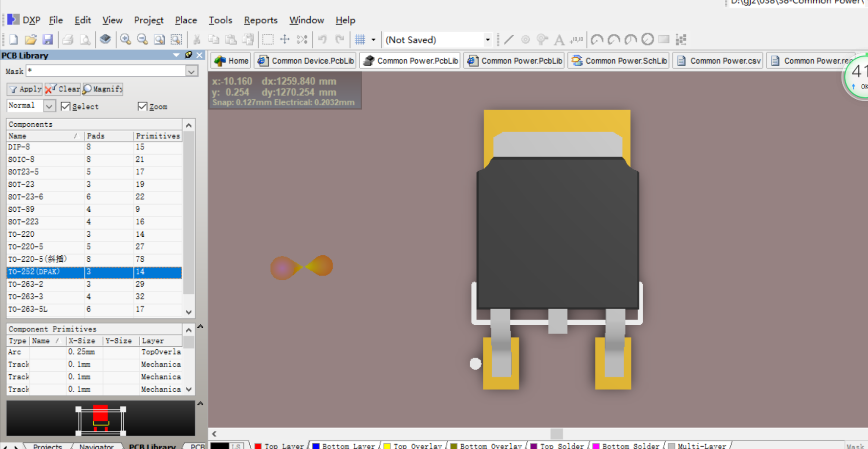This screenshot has width=868, height=449.
Task: Open the Mask field dropdown arrow
Action: pos(192,71)
